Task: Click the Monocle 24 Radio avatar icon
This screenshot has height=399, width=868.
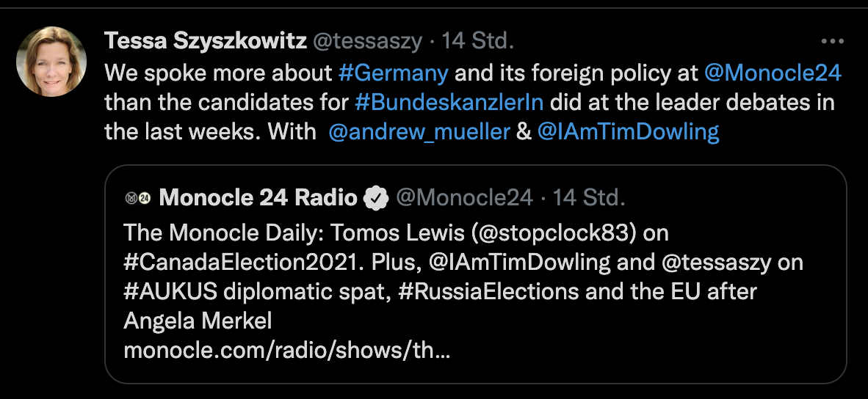Action: tap(137, 197)
